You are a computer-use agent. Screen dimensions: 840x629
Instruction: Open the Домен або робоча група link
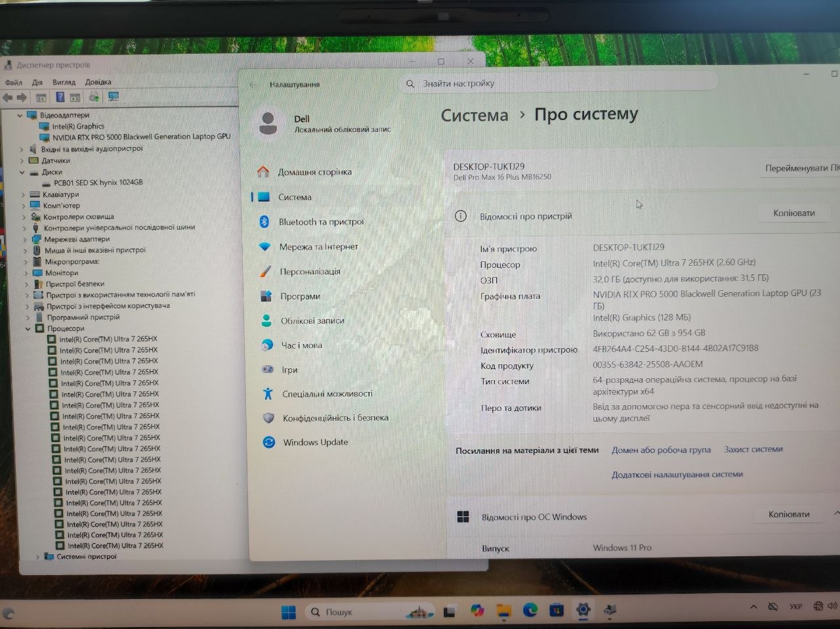coord(661,450)
